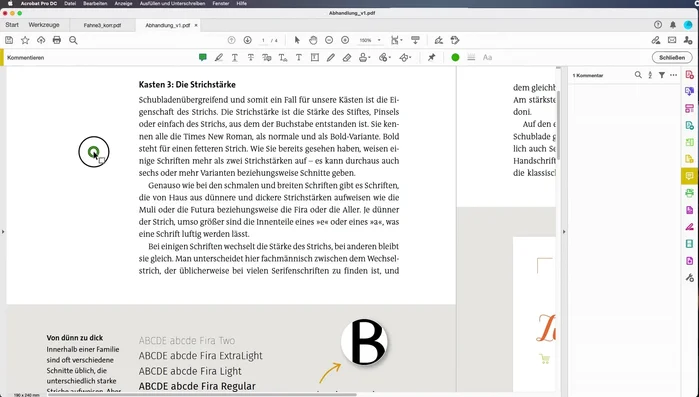Open Ausfüllen und Unterschreiben menu
Screen dimensions: 699x397
click(x=173, y=3)
